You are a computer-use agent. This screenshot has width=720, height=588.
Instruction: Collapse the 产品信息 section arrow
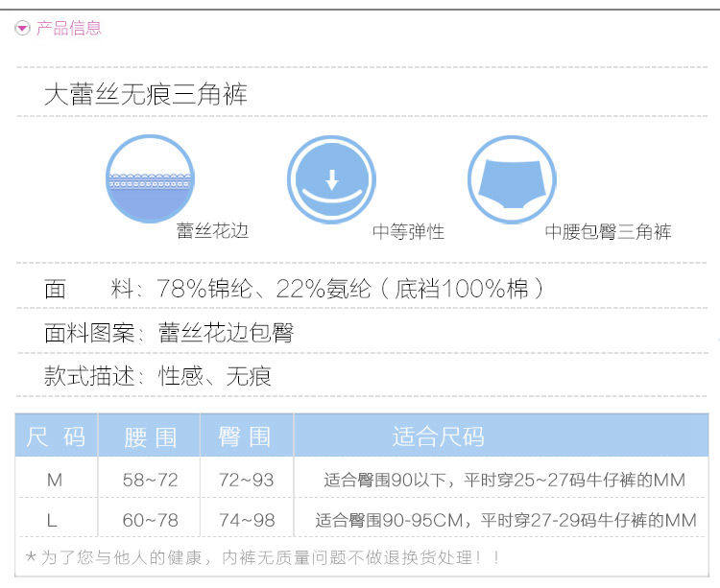point(23,29)
